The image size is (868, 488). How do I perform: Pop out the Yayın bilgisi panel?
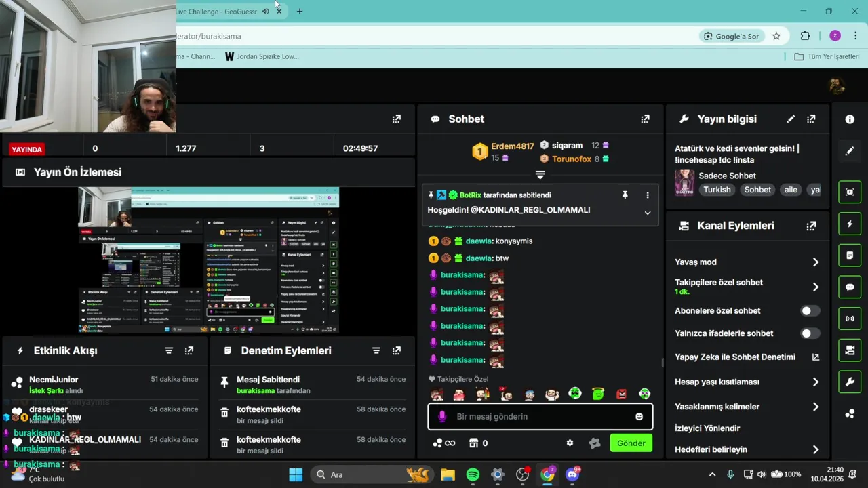pyautogui.click(x=811, y=119)
